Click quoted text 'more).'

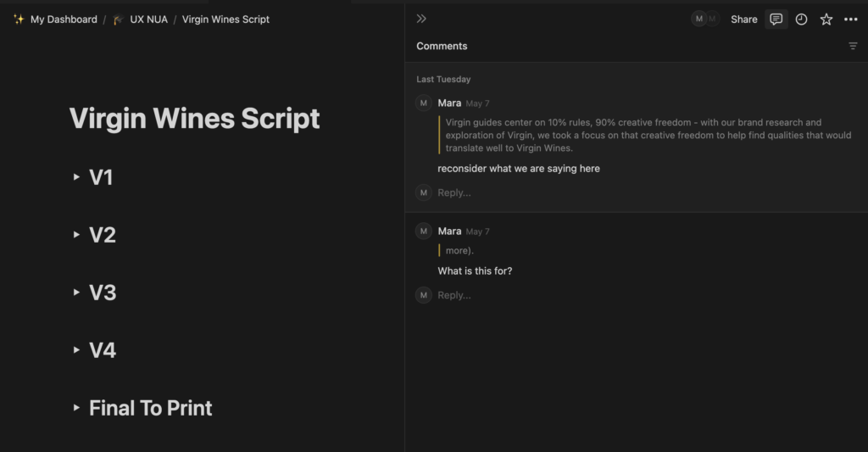click(459, 250)
